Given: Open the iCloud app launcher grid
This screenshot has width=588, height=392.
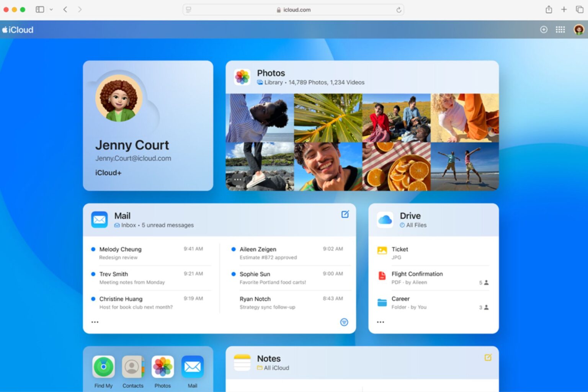Looking at the screenshot, I should [x=560, y=29].
